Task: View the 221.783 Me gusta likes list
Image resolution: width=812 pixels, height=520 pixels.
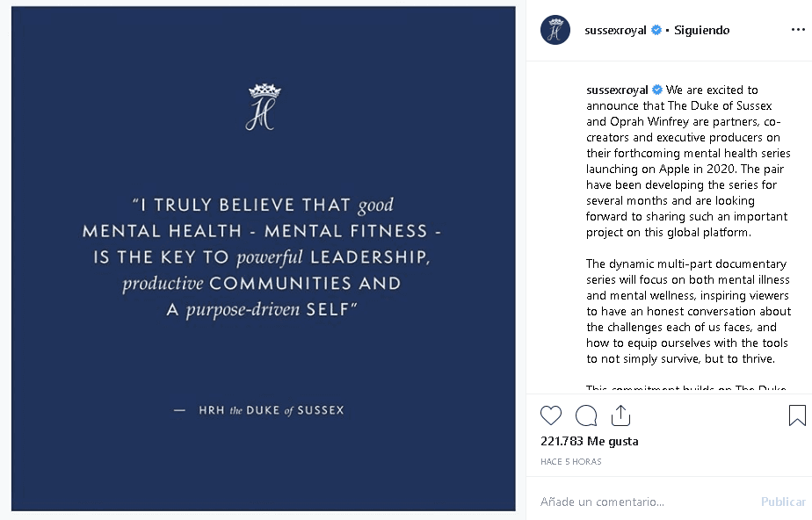Action: (589, 441)
